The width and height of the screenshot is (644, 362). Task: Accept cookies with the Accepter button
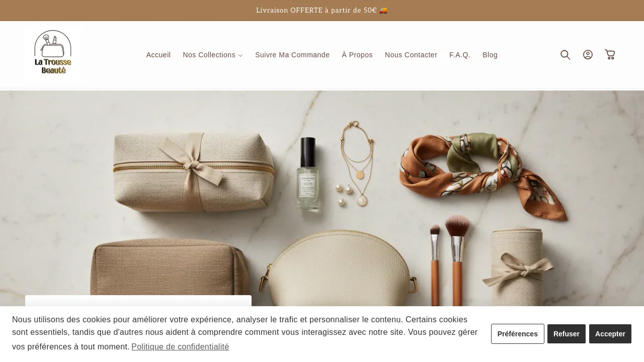click(x=610, y=334)
